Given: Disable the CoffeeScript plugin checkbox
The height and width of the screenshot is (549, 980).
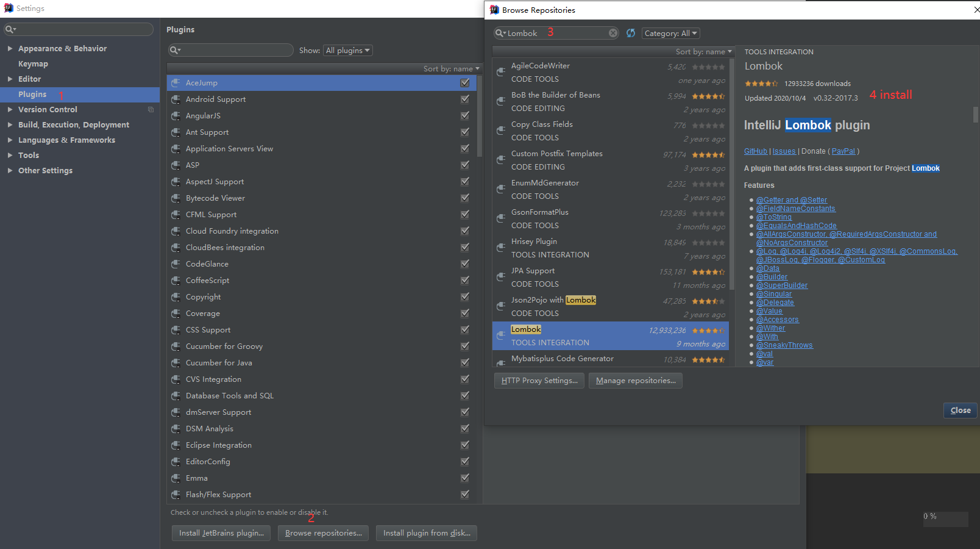Looking at the screenshot, I should (x=465, y=281).
